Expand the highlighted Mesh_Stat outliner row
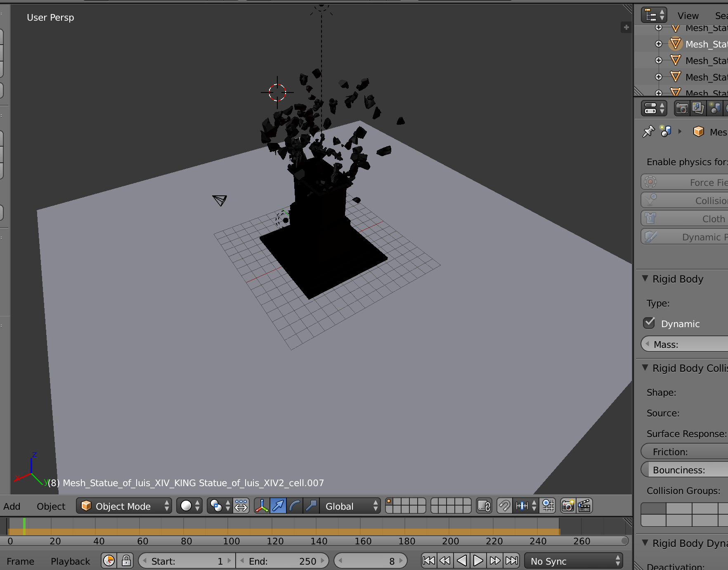This screenshot has height=570, width=728. (x=659, y=44)
